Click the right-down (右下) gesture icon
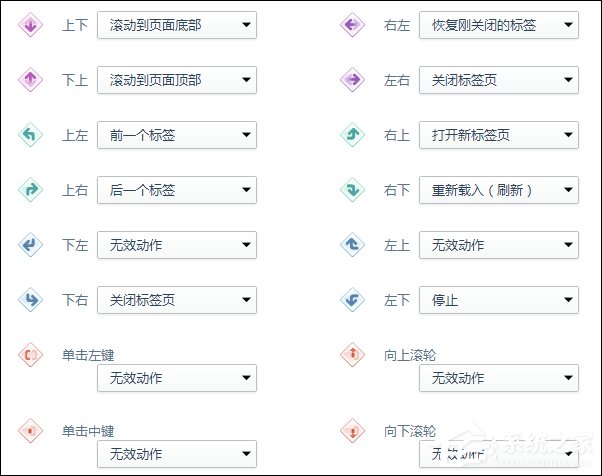Viewport: 602px width, 476px height. [352, 190]
